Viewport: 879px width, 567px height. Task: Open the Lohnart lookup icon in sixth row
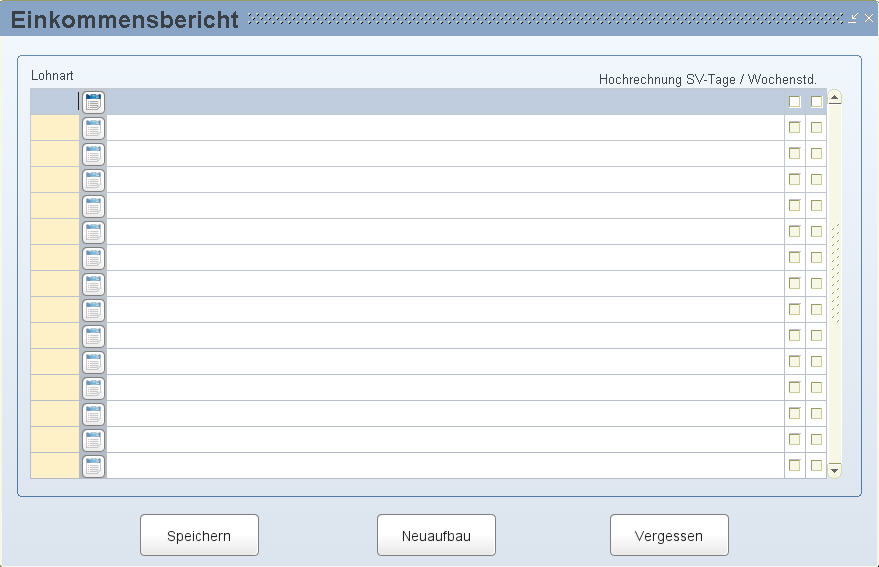pos(93,232)
